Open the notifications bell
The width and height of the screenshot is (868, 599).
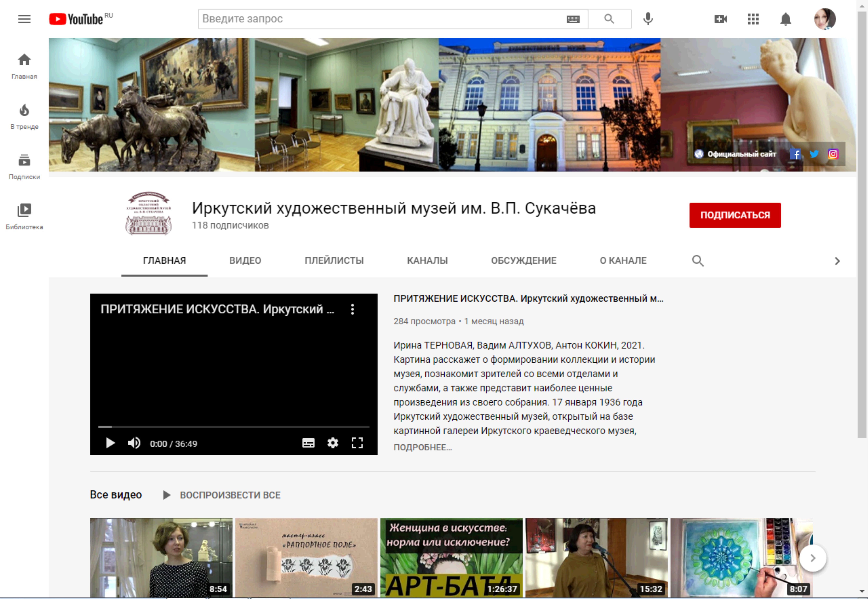[785, 19]
